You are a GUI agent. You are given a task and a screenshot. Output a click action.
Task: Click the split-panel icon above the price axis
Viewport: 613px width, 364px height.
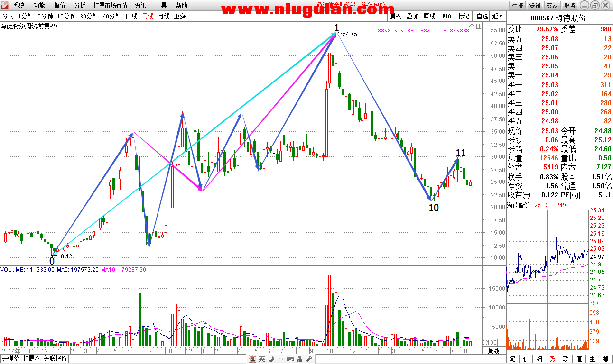pyautogui.click(x=478, y=26)
